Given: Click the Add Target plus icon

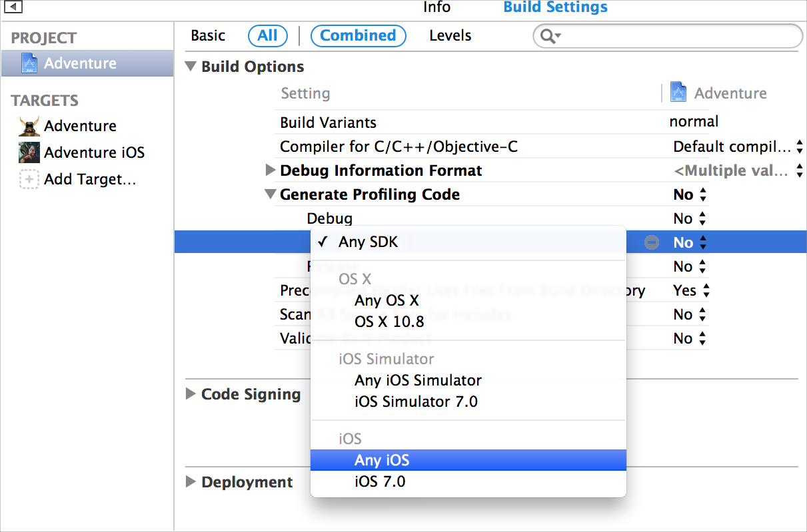Looking at the screenshot, I should pos(29,179).
